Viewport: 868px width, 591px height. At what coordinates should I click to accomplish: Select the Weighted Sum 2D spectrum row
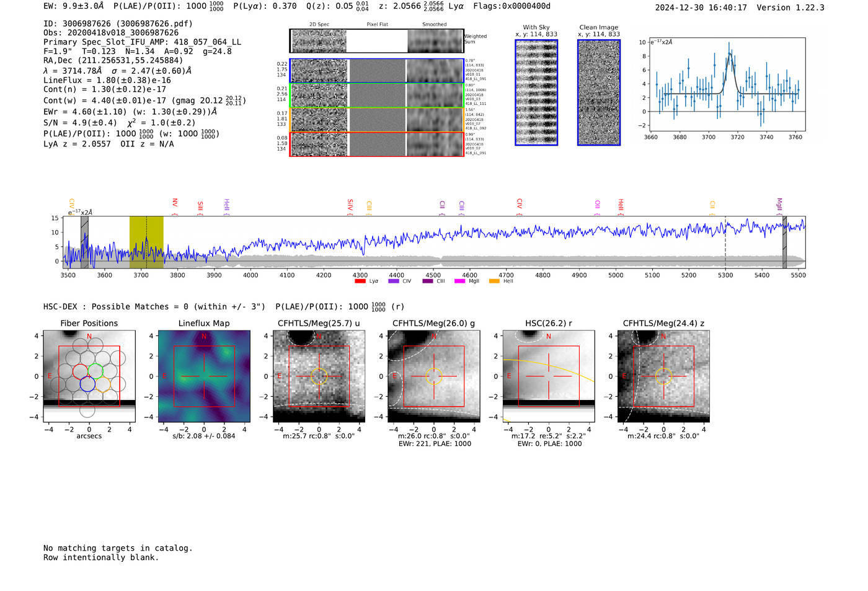click(376, 41)
